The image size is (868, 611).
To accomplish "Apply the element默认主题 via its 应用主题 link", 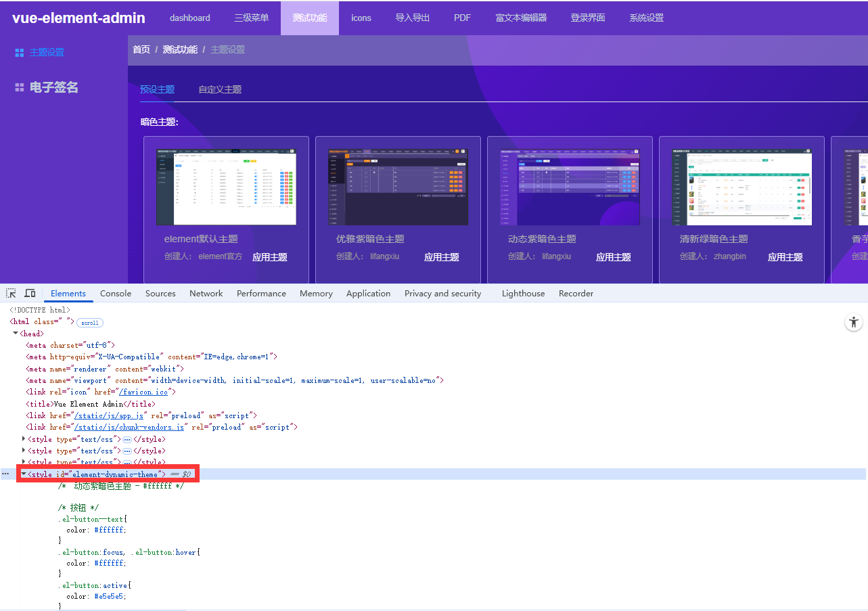I will coord(269,256).
